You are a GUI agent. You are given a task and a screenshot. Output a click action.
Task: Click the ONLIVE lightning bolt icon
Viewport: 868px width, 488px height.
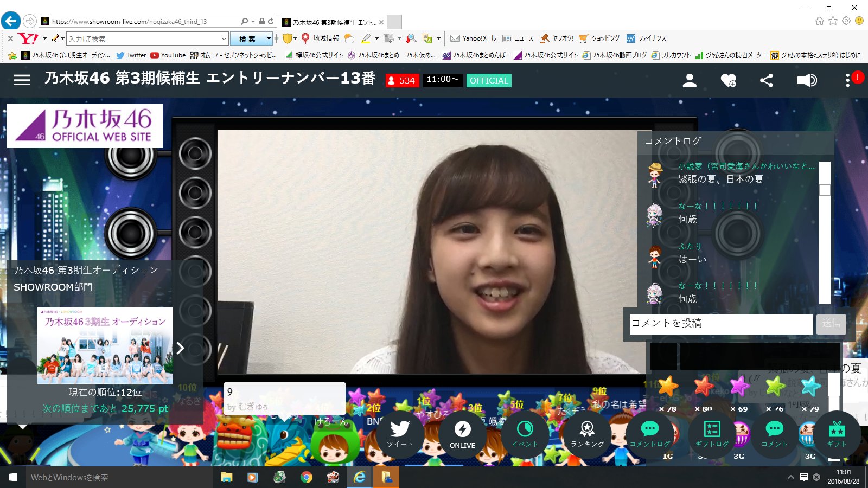point(463,431)
